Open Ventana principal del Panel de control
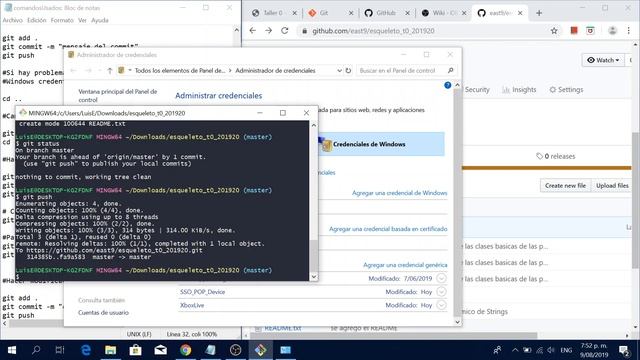640x360 pixels. [x=118, y=96]
